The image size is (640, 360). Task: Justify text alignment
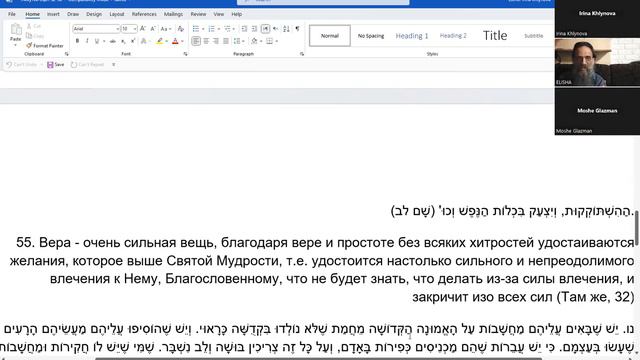click(226, 41)
